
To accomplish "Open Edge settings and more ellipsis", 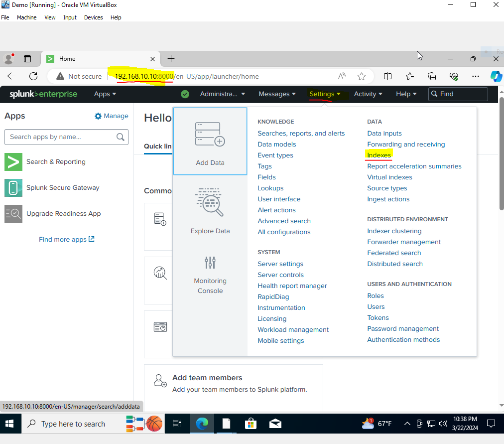I will pyautogui.click(x=476, y=76).
